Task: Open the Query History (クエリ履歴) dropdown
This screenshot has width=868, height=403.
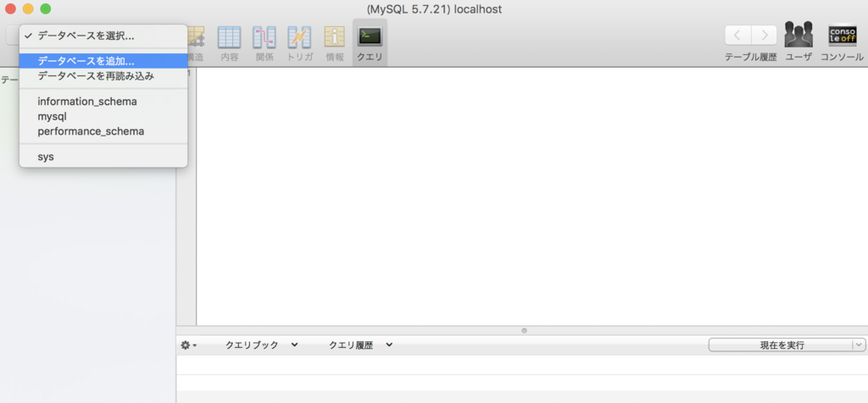Action: point(360,345)
